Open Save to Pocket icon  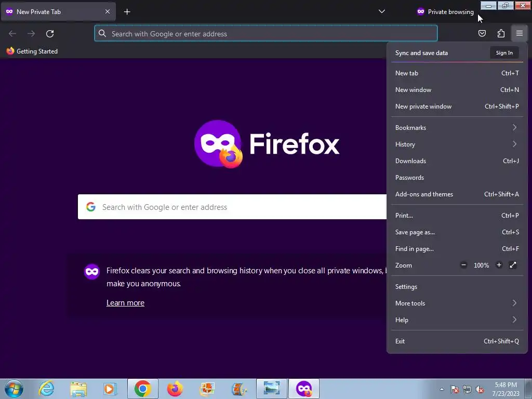click(482, 33)
